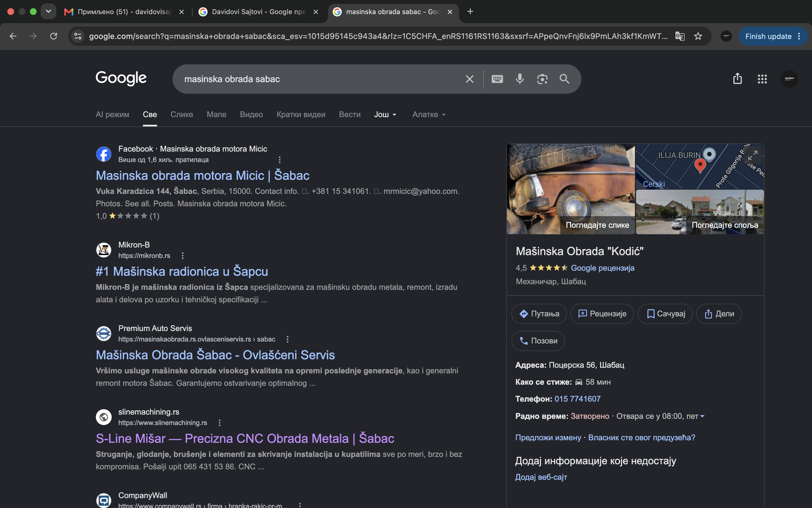Open the Chrome profile icon in toolbar
This screenshot has height=508, width=812.
(726, 36)
